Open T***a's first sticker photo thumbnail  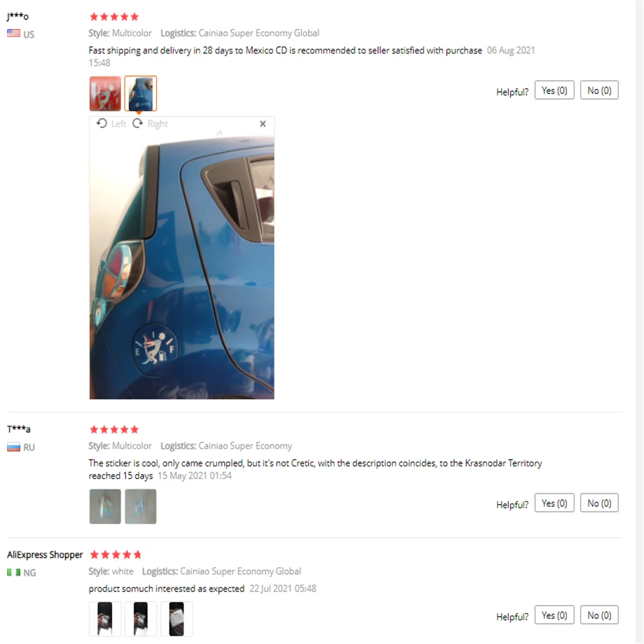(105, 506)
